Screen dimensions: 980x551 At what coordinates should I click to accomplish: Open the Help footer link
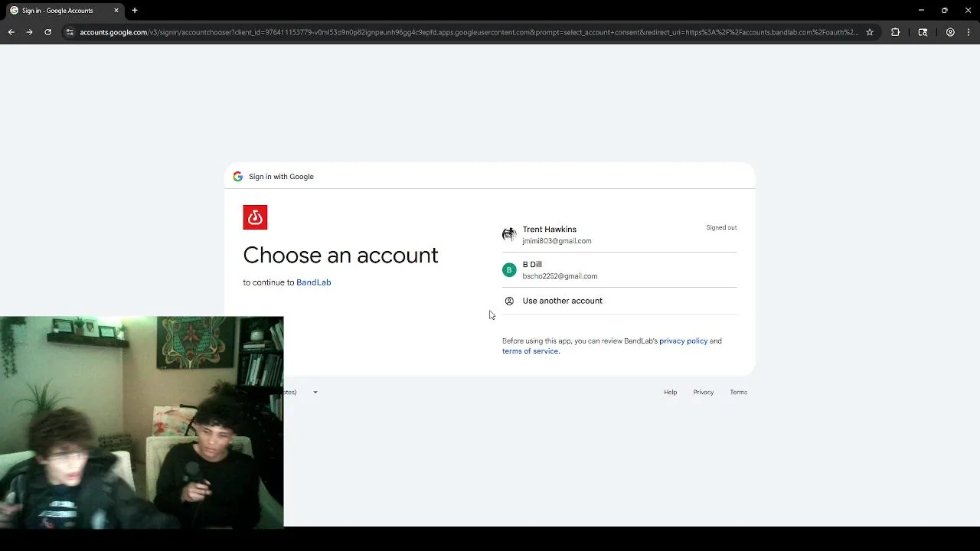[670, 393]
